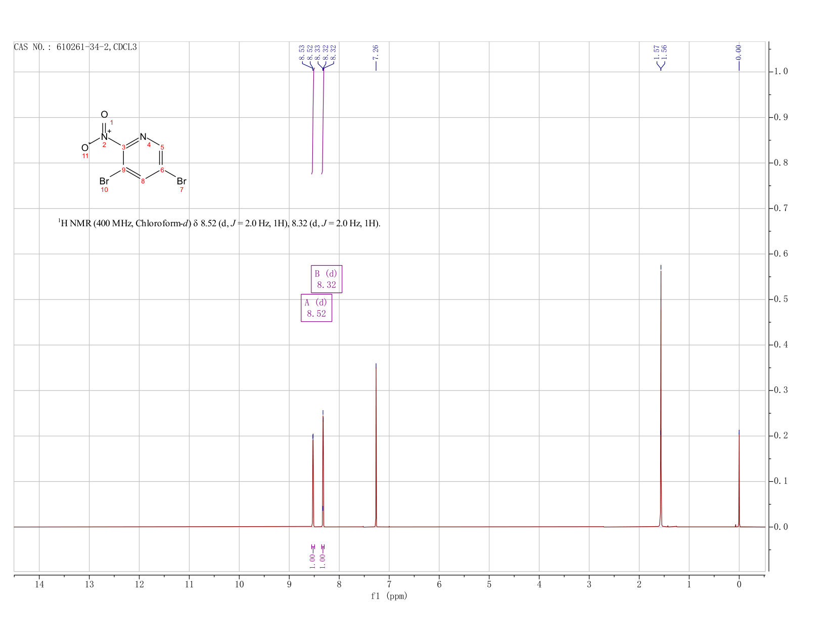
Task: Click the oxygen atom labeled 11
Action: pos(85,147)
